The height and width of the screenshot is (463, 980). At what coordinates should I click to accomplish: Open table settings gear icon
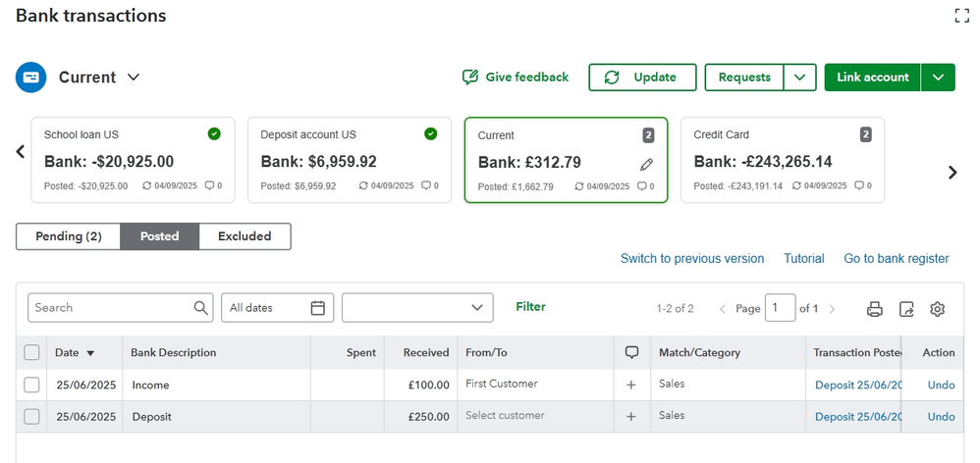point(937,309)
